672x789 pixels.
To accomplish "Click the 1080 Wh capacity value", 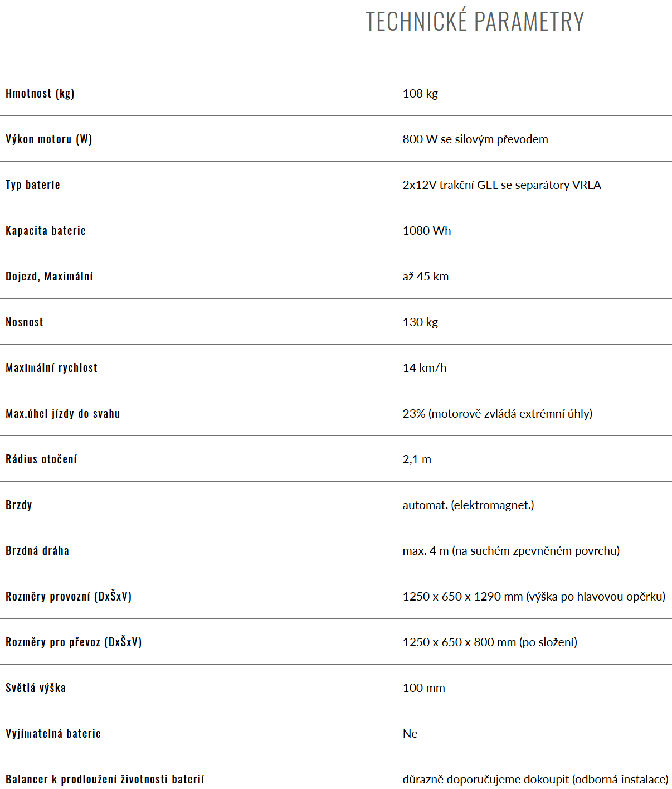I will [x=427, y=231].
